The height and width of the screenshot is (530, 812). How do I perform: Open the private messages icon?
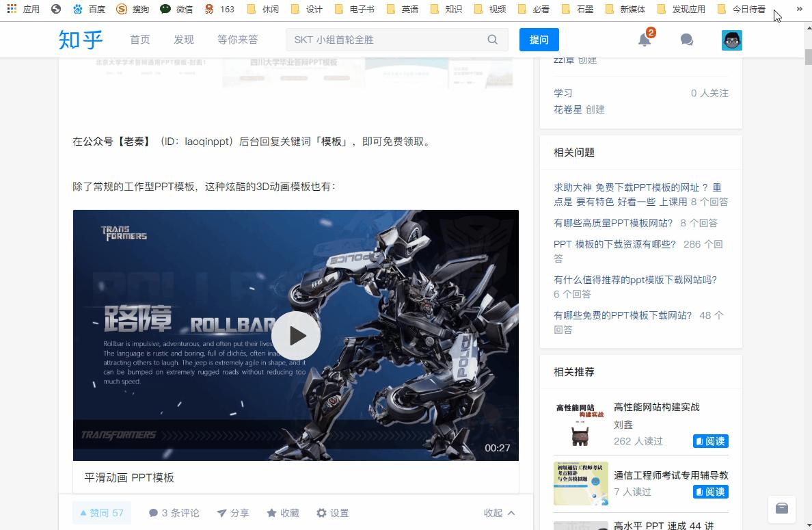coord(687,40)
